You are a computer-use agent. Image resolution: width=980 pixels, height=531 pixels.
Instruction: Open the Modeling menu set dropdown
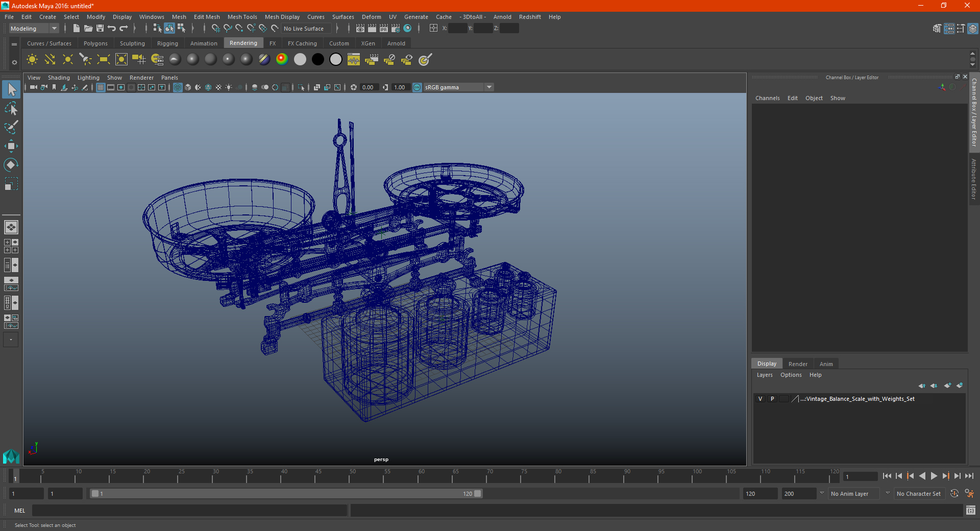34,29
